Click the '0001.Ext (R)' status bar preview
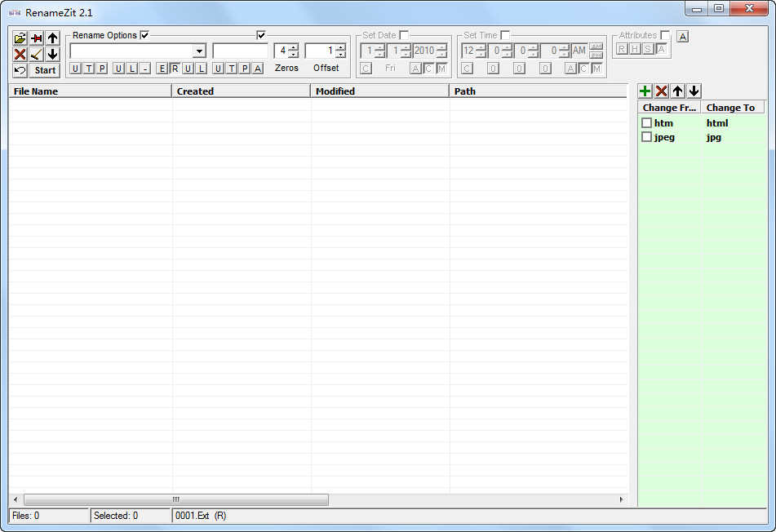This screenshot has height=532, width=776. coord(201,516)
